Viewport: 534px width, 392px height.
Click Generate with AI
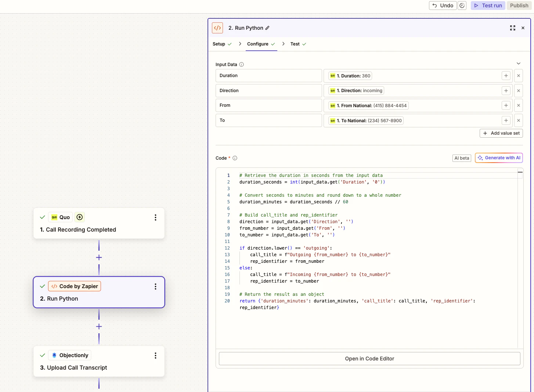click(499, 158)
